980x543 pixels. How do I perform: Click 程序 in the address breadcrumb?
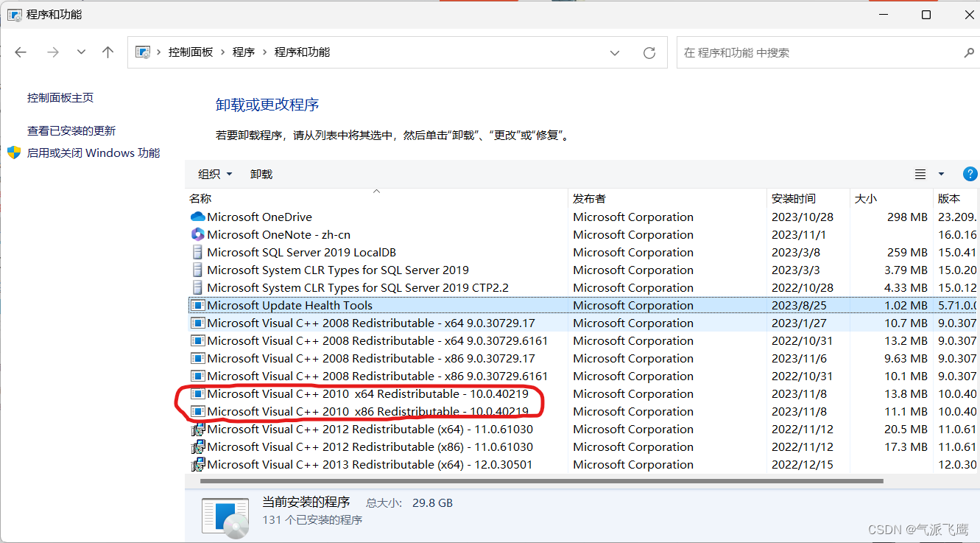pos(244,52)
